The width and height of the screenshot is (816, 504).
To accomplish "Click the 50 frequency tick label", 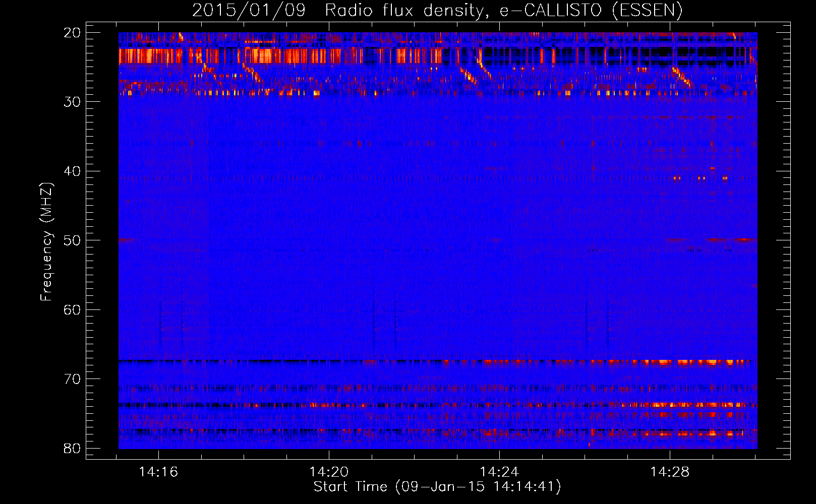I will click(x=72, y=240).
